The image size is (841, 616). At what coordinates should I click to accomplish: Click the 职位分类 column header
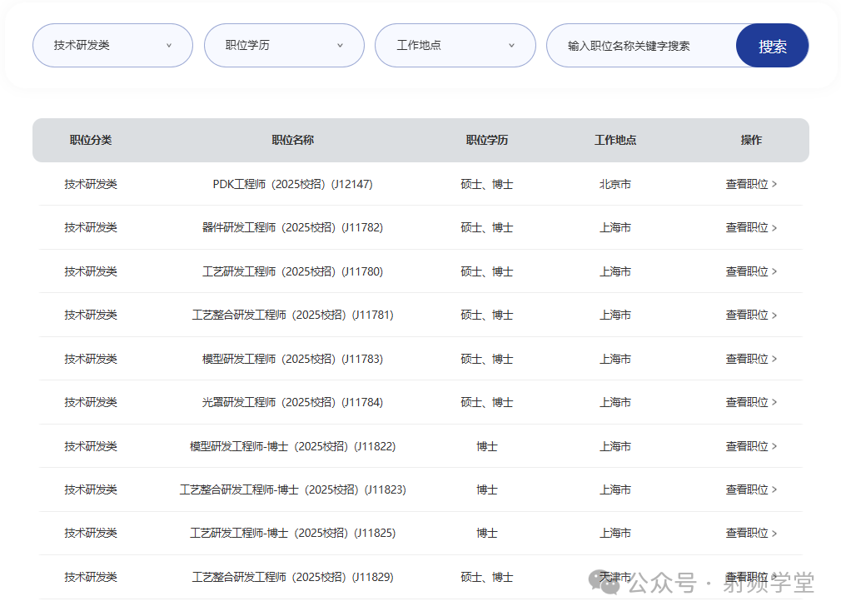(x=91, y=140)
